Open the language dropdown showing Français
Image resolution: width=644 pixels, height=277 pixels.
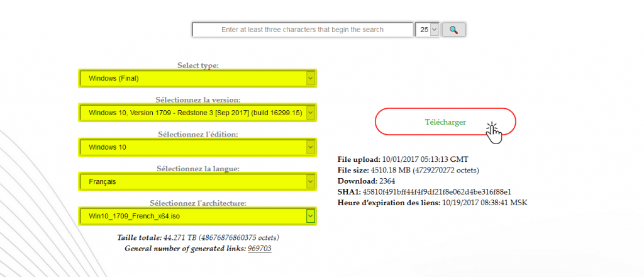point(197,182)
